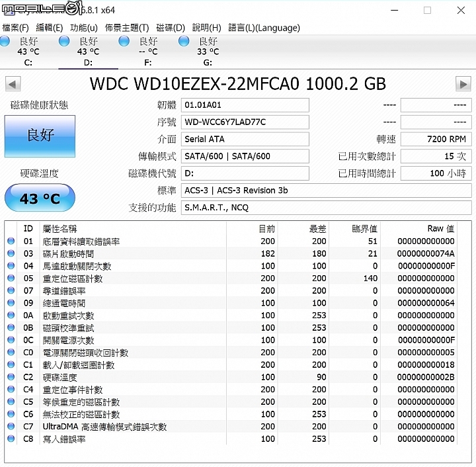476x467 pixels.
Task: Open the 說明(H) menu
Action: [207, 28]
